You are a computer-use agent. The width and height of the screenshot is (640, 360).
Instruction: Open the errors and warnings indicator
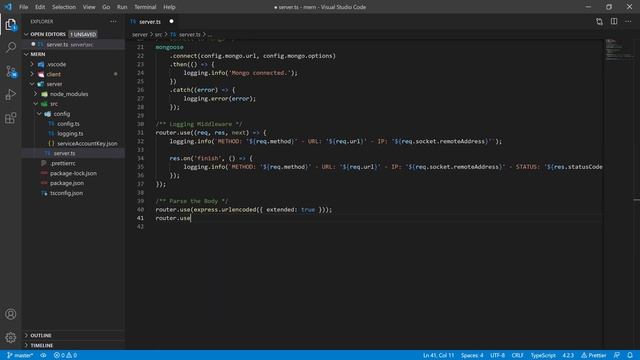(x=65, y=355)
